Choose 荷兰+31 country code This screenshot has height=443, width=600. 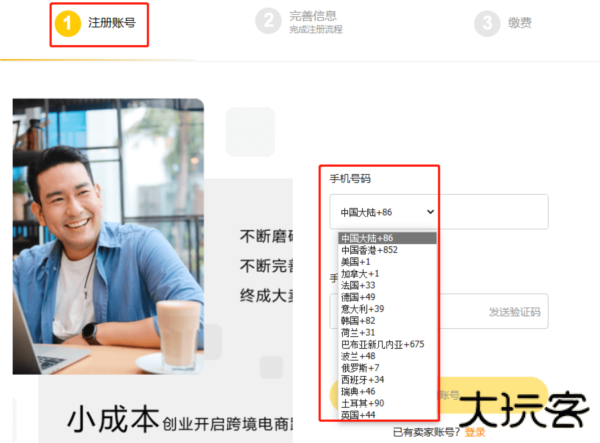click(x=387, y=332)
